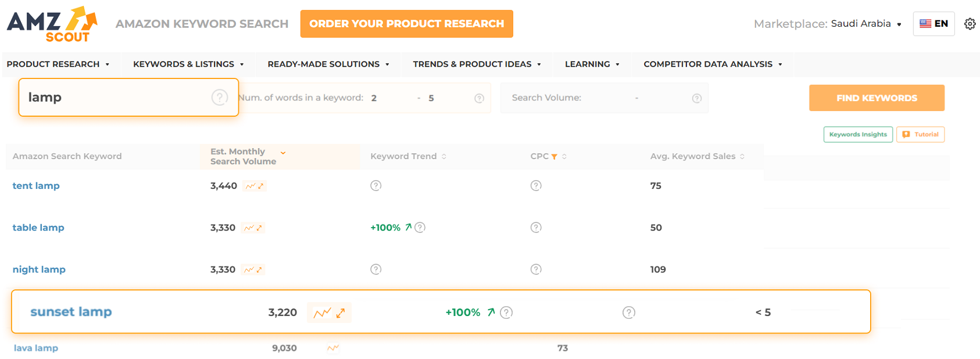Click the CPC column filter funnel icon
Screen dimensions: 980x359
coord(556,156)
